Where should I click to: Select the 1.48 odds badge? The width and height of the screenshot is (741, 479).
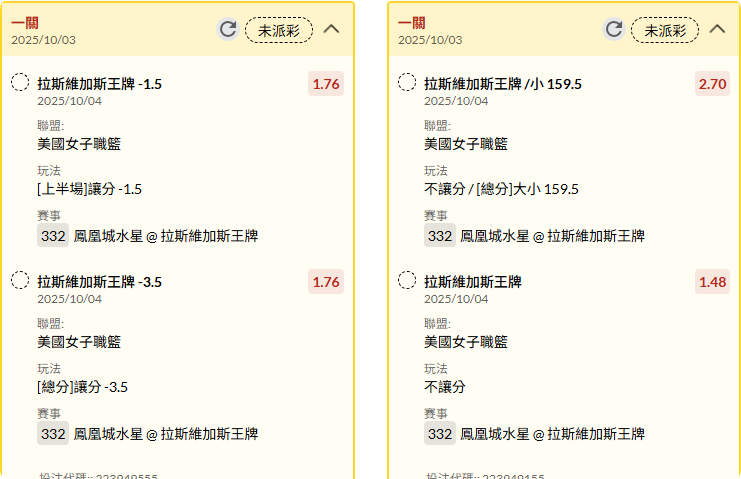coord(712,282)
